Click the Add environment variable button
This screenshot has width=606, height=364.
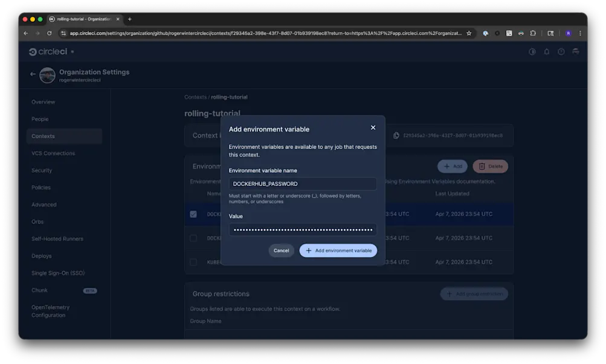(338, 250)
